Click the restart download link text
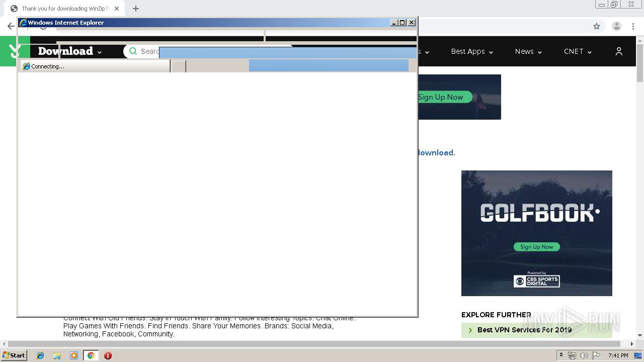644x362 pixels. (x=436, y=153)
